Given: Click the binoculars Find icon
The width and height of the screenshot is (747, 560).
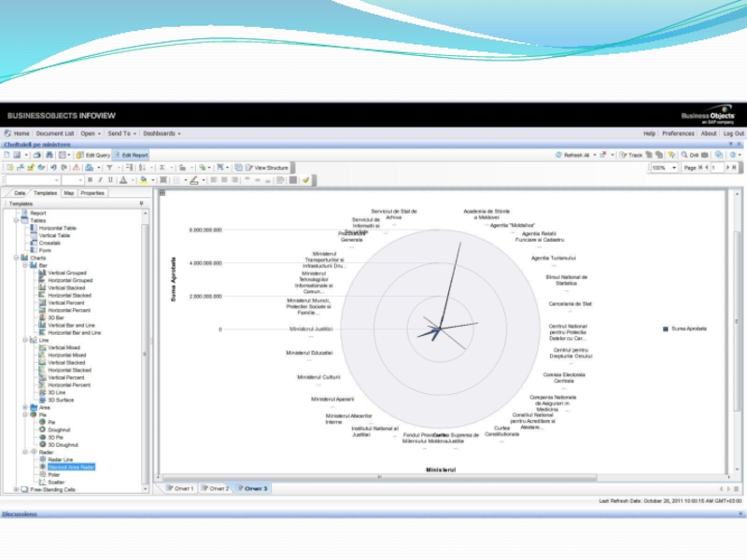Looking at the screenshot, I should tap(49, 155).
